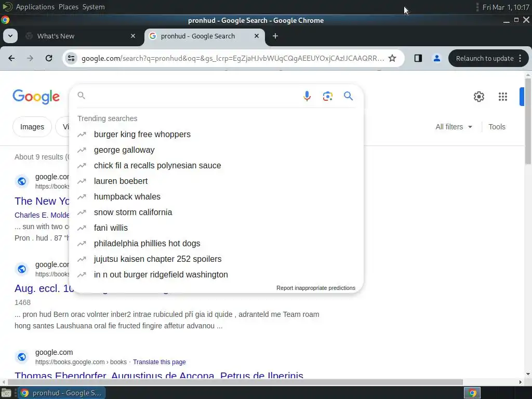Click the Google logo
532x399 pixels.
[x=36, y=97]
